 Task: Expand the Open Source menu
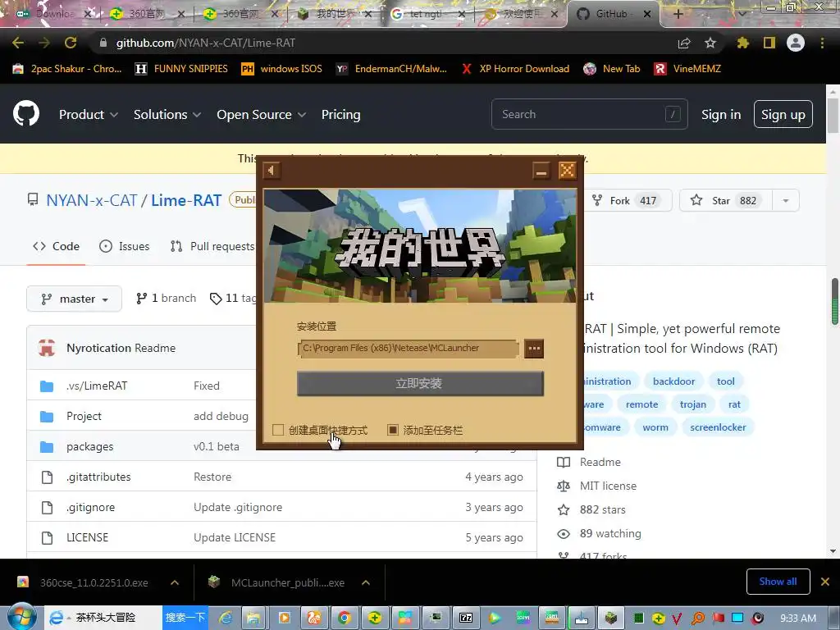(x=262, y=114)
